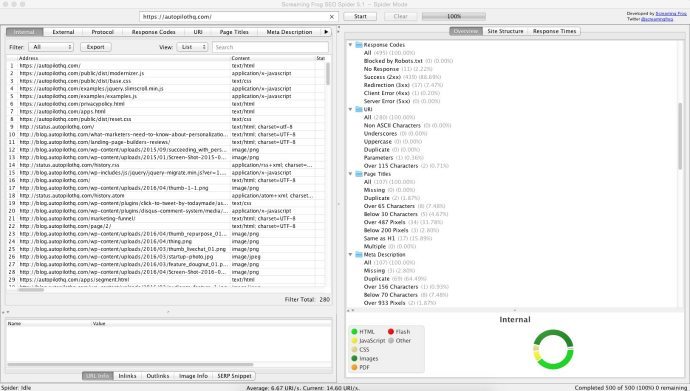Click the Start button
690x391 pixels.
click(x=360, y=16)
